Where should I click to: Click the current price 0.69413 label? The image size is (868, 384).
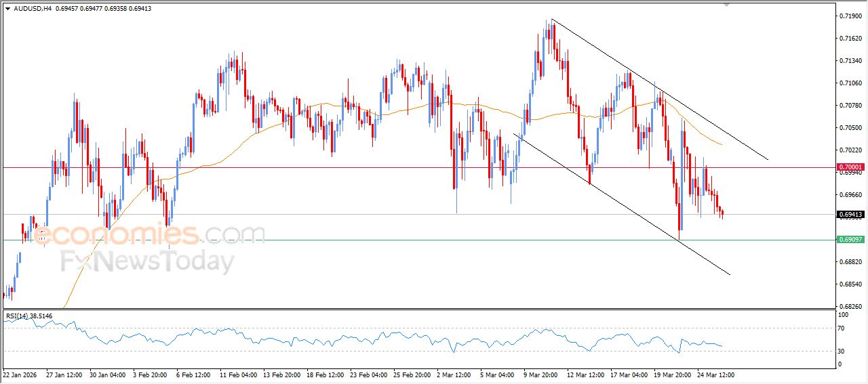point(850,215)
